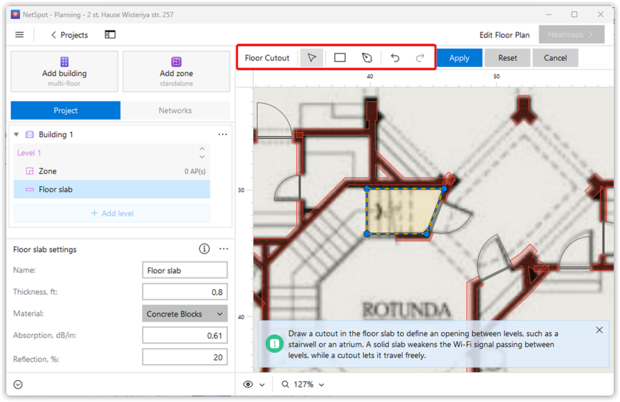Viewport: 620px width, 402px height.
Task: Open the Heatmaps view
Action: [x=571, y=34]
